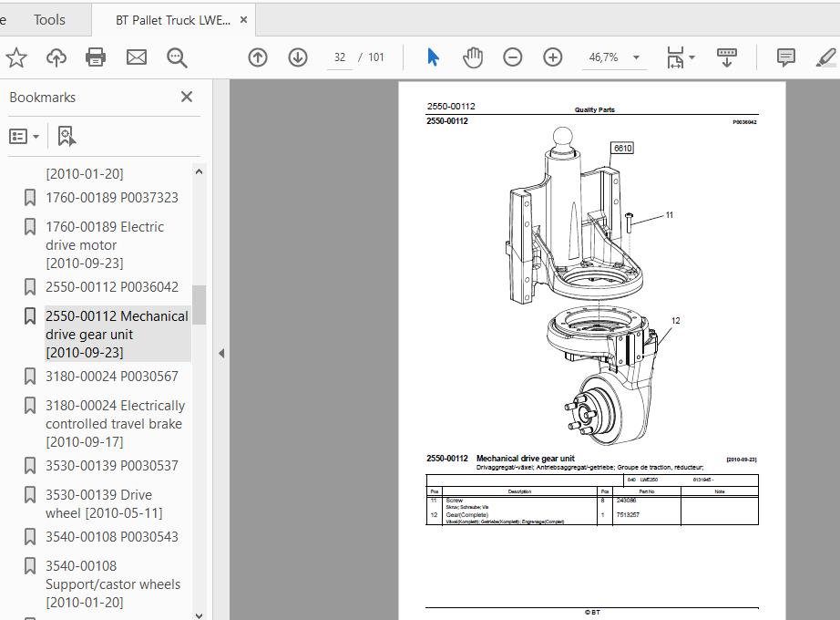Select the BT Pallet Truck document tab
Viewport: 840px width, 620px height.
[173, 19]
